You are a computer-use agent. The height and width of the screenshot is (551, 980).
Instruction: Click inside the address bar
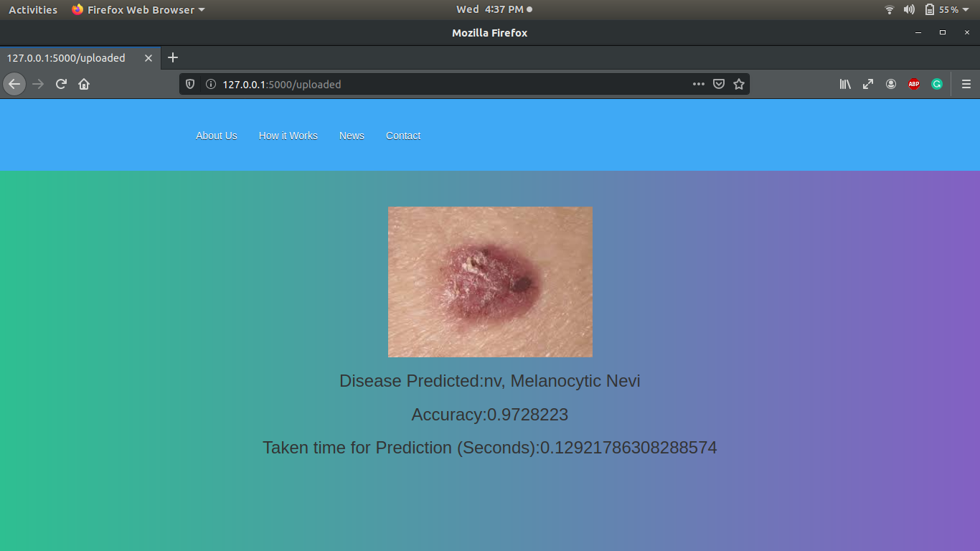[430, 84]
